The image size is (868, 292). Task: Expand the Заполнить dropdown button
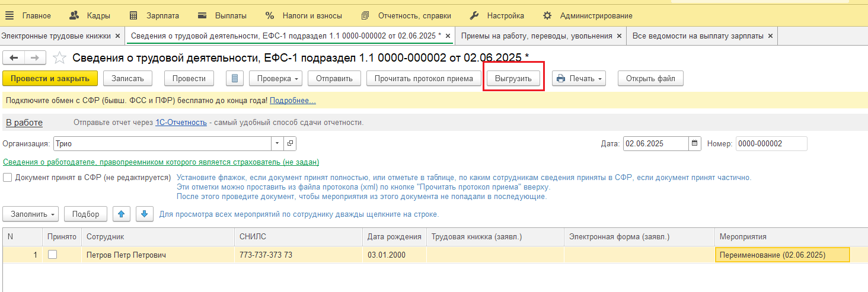tap(31, 214)
